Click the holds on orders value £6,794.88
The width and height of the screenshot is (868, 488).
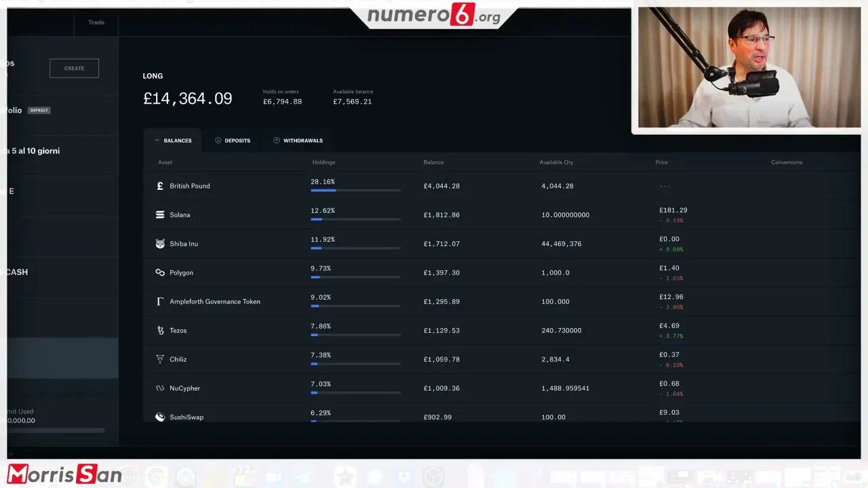click(x=282, y=102)
